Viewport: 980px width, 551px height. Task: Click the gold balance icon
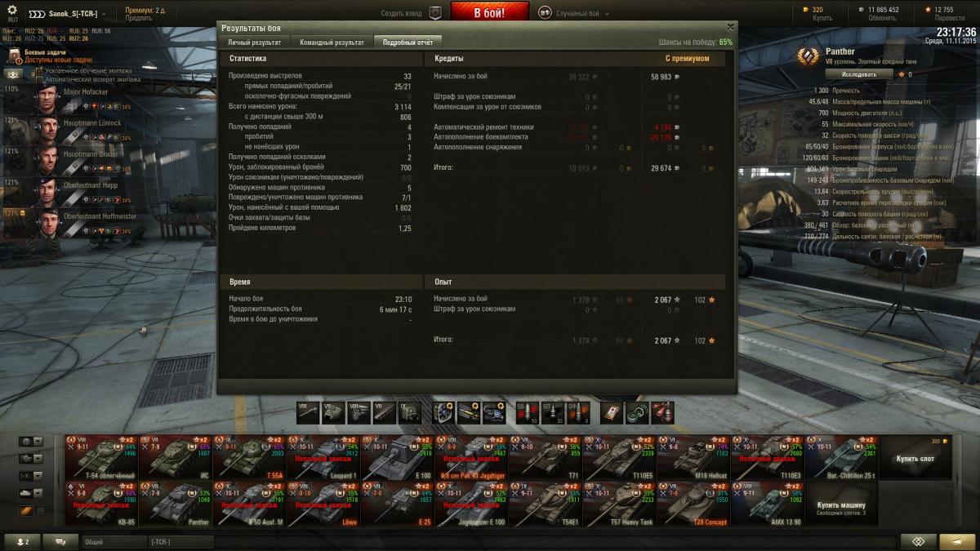click(x=805, y=10)
